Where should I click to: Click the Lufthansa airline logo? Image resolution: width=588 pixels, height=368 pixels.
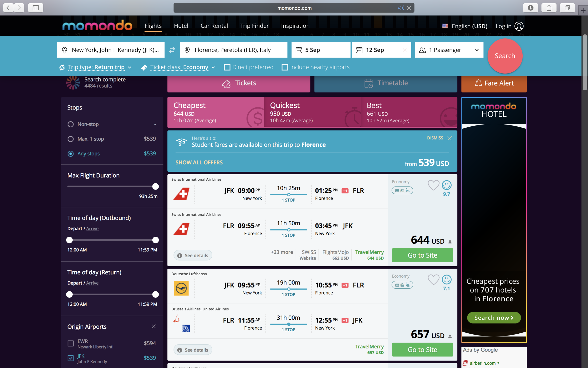pyautogui.click(x=181, y=288)
